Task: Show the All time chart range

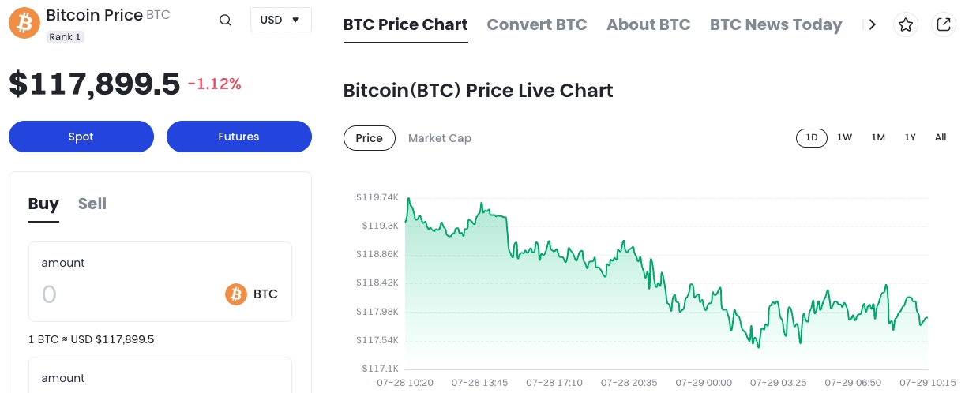Action: pos(941,137)
